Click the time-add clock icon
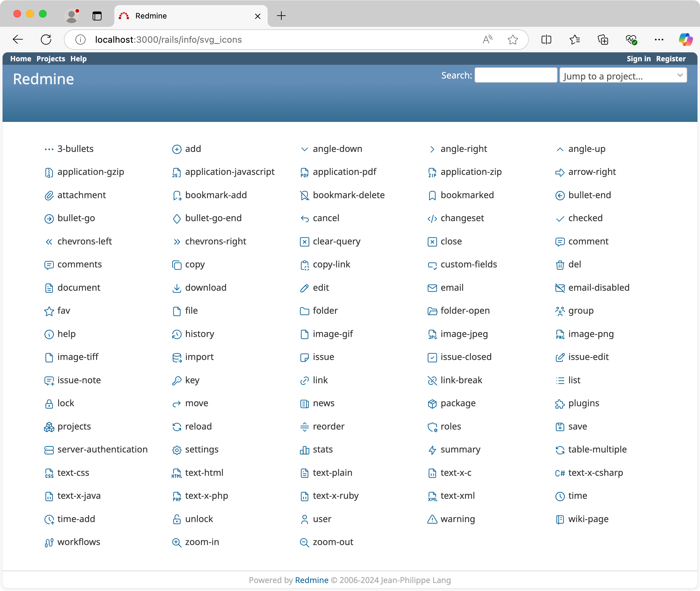This screenshot has width=700, height=591. click(49, 519)
